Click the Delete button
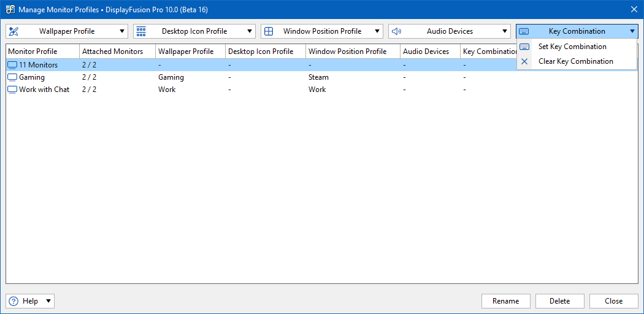 point(559,301)
